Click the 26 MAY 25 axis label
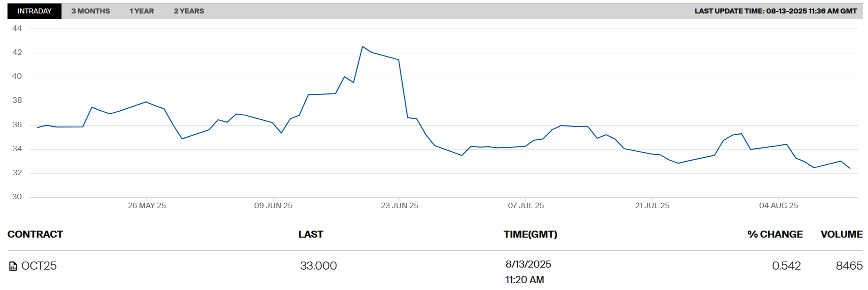868x290 pixels. 146,206
